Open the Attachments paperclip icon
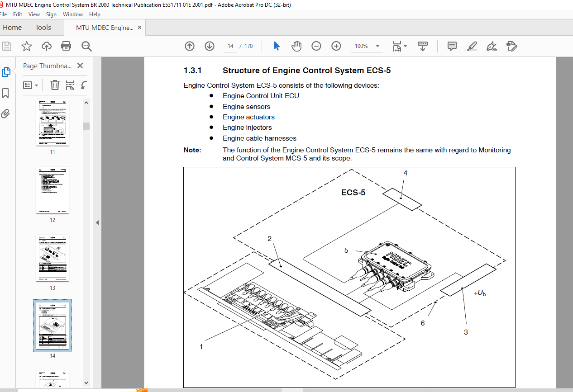This screenshot has height=392, width=573. (x=6, y=113)
